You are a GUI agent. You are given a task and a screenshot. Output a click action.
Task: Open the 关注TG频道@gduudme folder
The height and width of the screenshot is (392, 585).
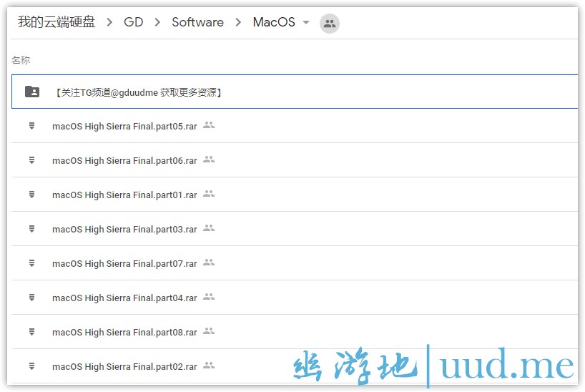tap(138, 92)
